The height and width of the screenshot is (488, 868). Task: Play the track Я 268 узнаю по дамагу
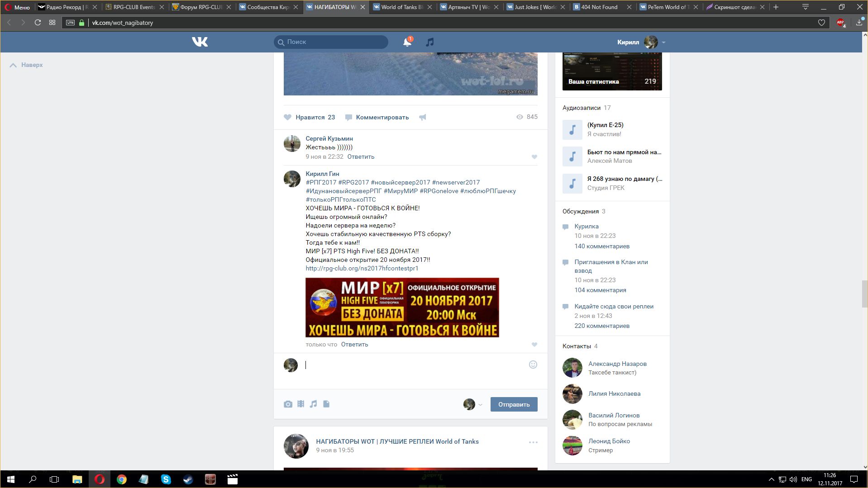click(x=572, y=184)
